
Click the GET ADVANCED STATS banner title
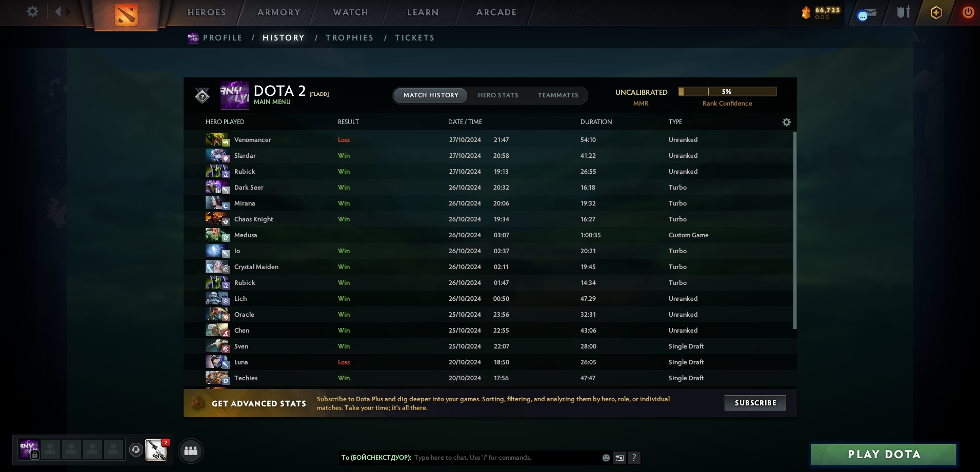[x=259, y=404]
